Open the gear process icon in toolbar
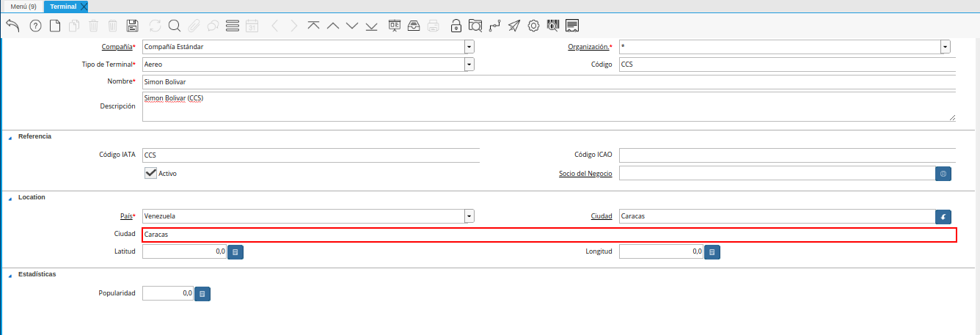Viewport: 980px width, 335px height. click(x=534, y=26)
